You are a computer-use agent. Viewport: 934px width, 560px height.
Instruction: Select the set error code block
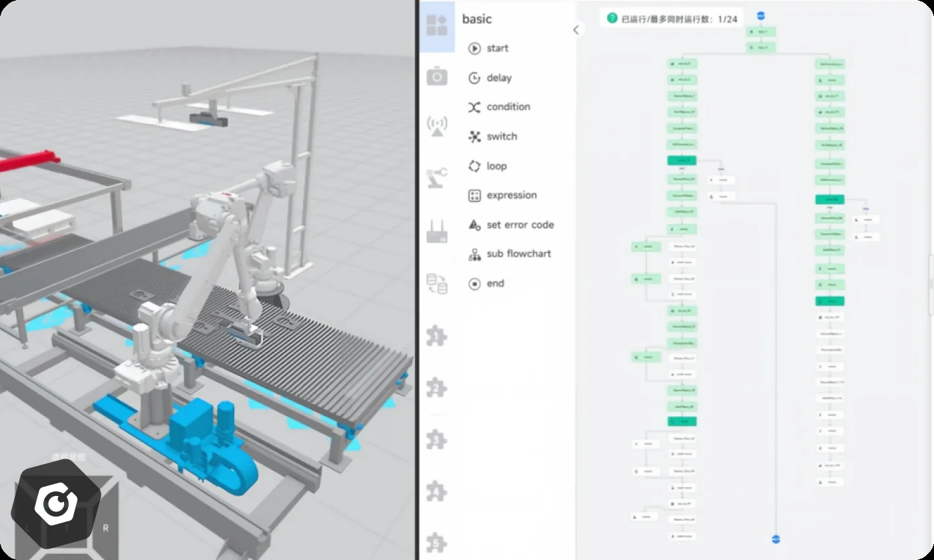[x=512, y=225]
